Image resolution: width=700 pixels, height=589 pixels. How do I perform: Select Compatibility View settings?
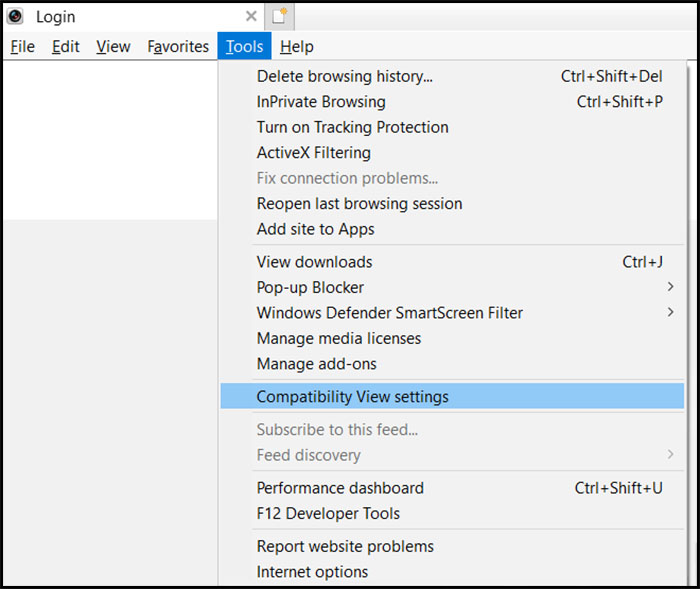coord(452,396)
